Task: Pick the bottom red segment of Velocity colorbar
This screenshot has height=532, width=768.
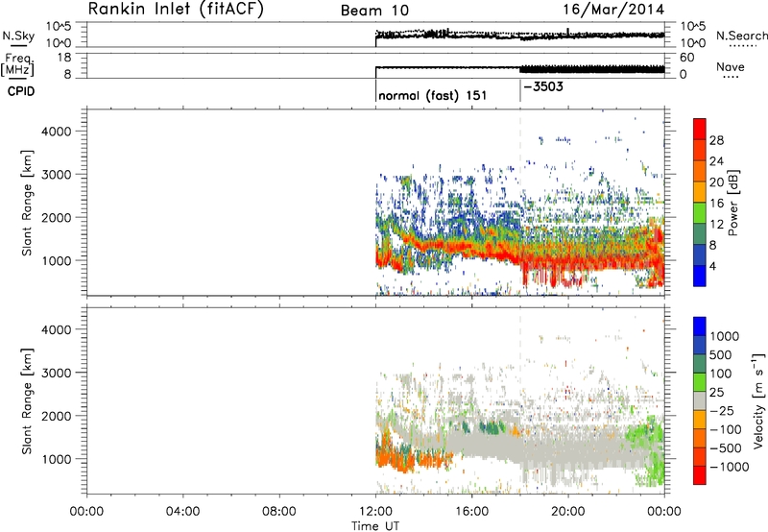Action: coord(700,475)
